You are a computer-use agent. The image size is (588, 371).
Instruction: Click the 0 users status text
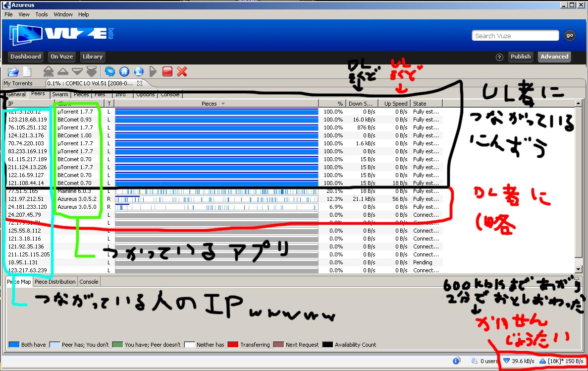tap(488, 361)
